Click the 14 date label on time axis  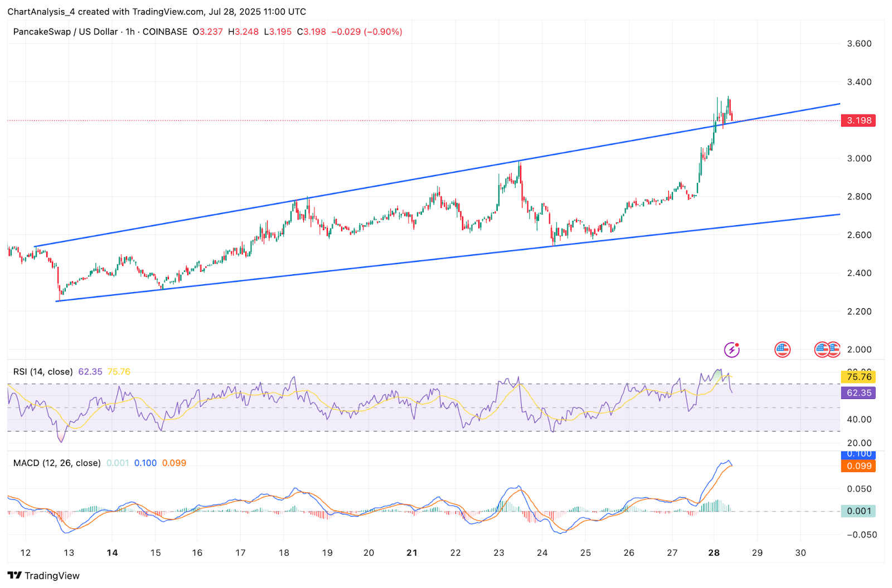pos(112,553)
